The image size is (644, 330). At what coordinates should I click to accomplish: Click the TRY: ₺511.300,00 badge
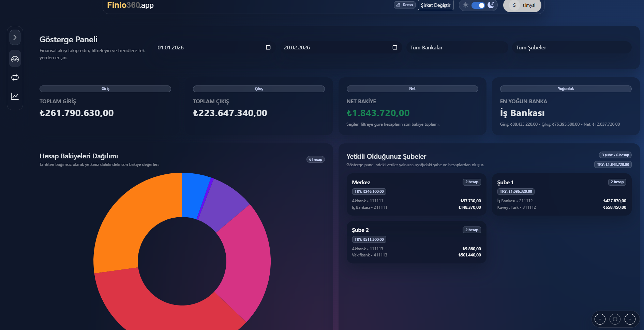click(x=369, y=240)
